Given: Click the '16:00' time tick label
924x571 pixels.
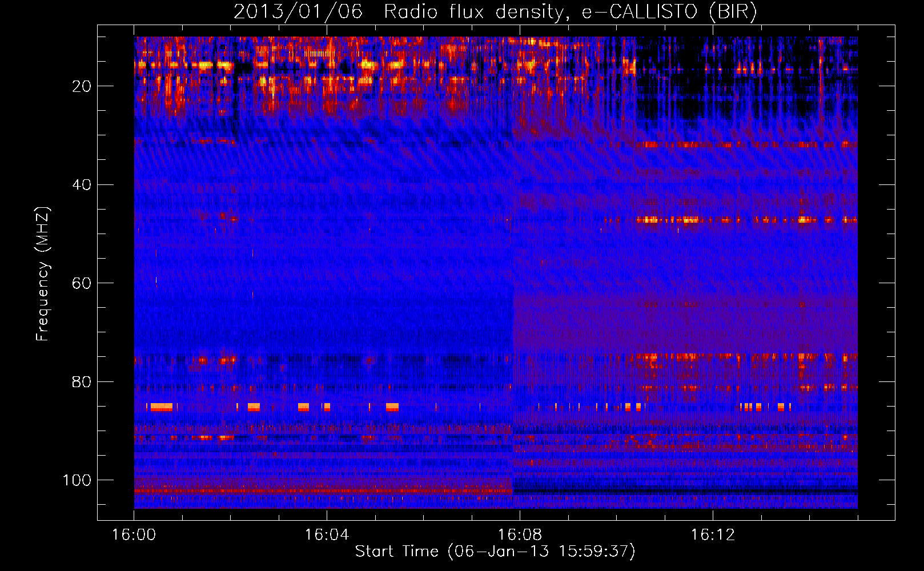Looking at the screenshot, I should tap(134, 535).
